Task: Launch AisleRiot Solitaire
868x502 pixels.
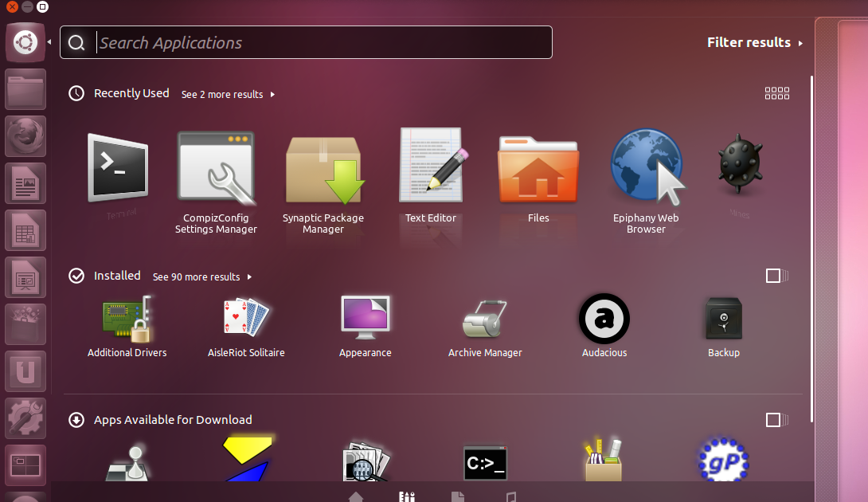Action: pyautogui.click(x=246, y=316)
